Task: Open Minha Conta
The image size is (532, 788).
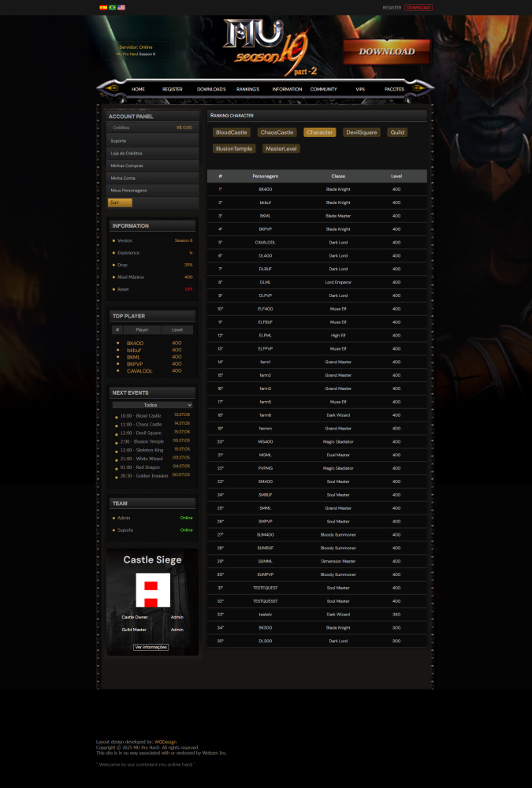Action: 153,178
